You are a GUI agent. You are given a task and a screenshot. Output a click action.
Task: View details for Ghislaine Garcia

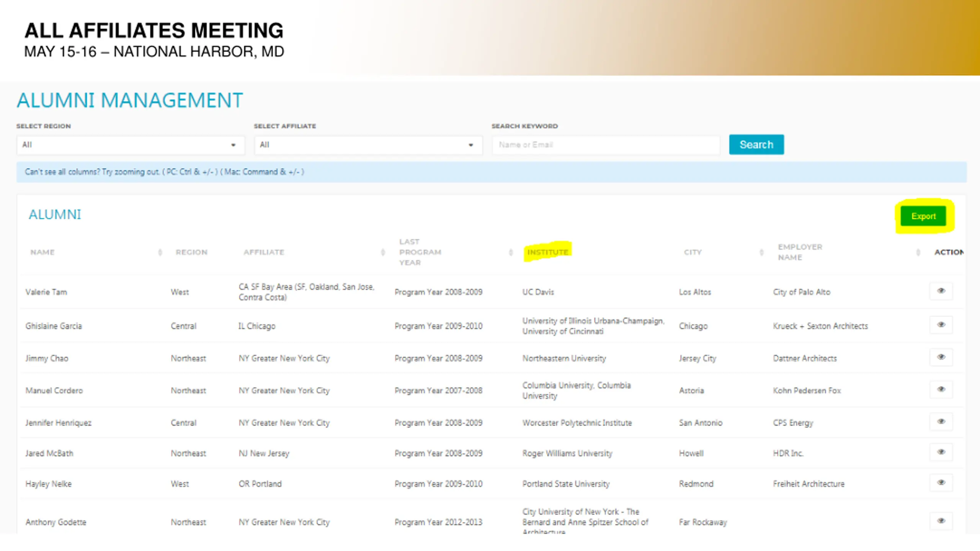[x=941, y=325]
